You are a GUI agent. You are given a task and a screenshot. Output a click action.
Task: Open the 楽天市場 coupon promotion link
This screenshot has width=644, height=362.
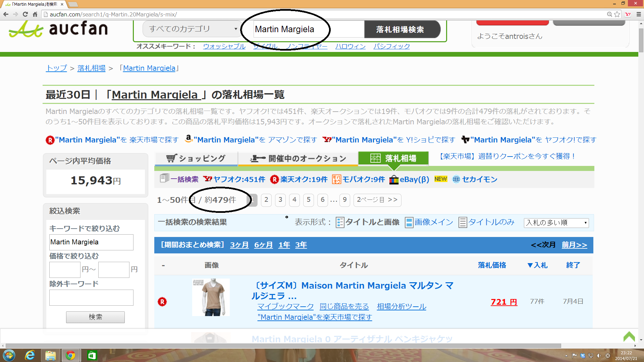click(507, 156)
